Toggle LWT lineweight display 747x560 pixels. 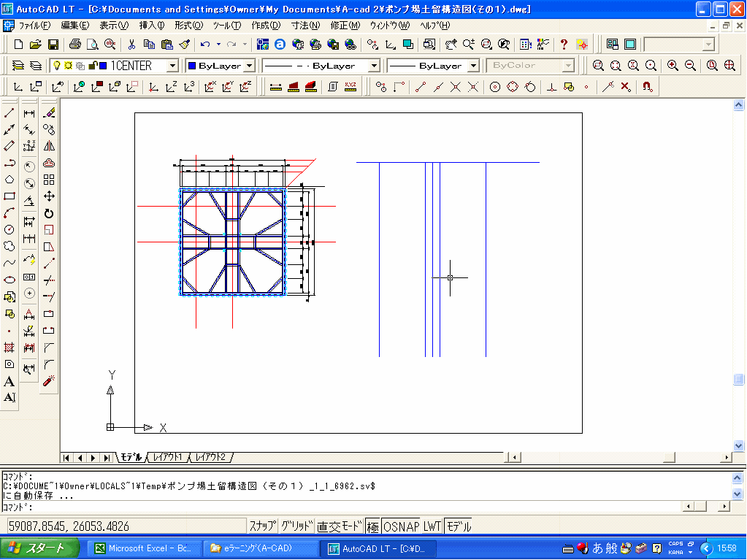[x=432, y=526]
